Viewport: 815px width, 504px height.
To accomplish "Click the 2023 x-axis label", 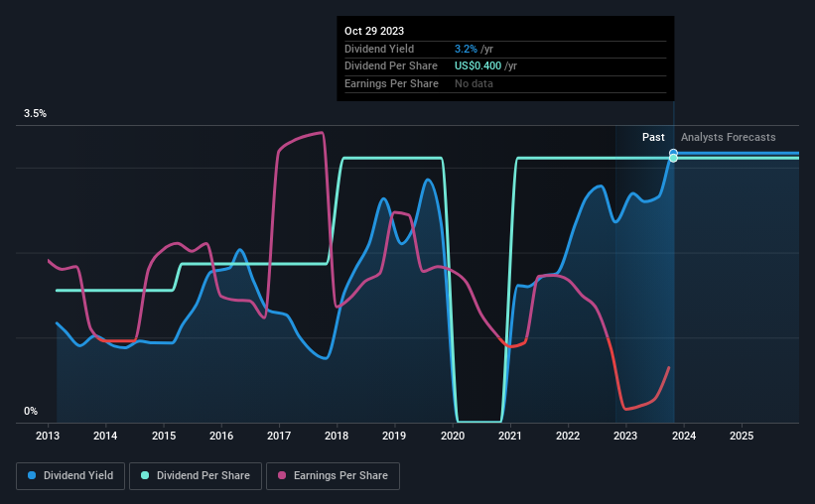I will (x=625, y=436).
